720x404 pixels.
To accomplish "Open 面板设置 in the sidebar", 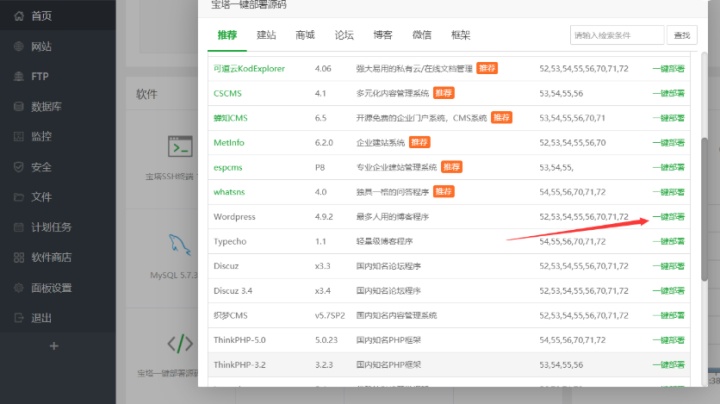I will coord(51,288).
